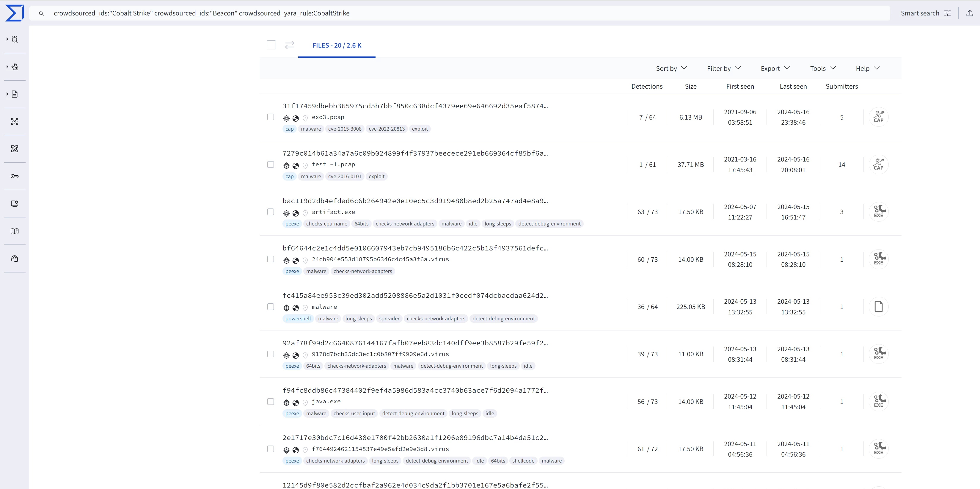
Task: Click the First seen column header
Action: [740, 86]
